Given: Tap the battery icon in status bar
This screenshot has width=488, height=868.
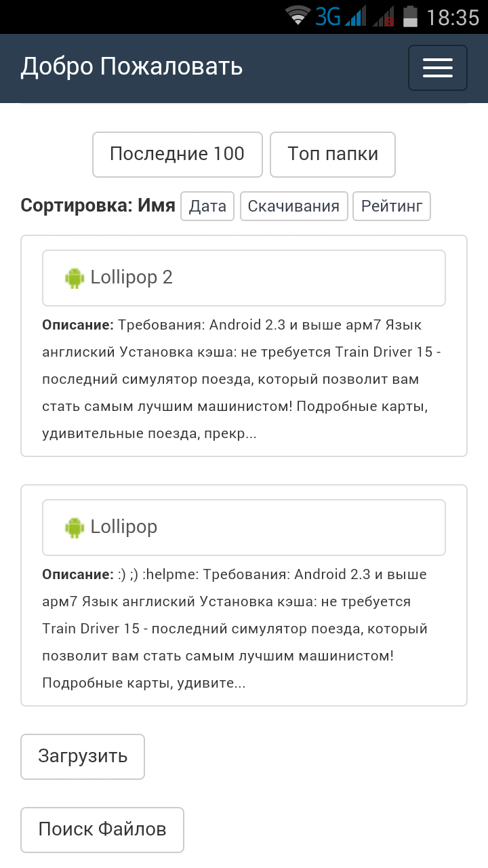Looking at the screenshot, I should click(x=410, y=16).
